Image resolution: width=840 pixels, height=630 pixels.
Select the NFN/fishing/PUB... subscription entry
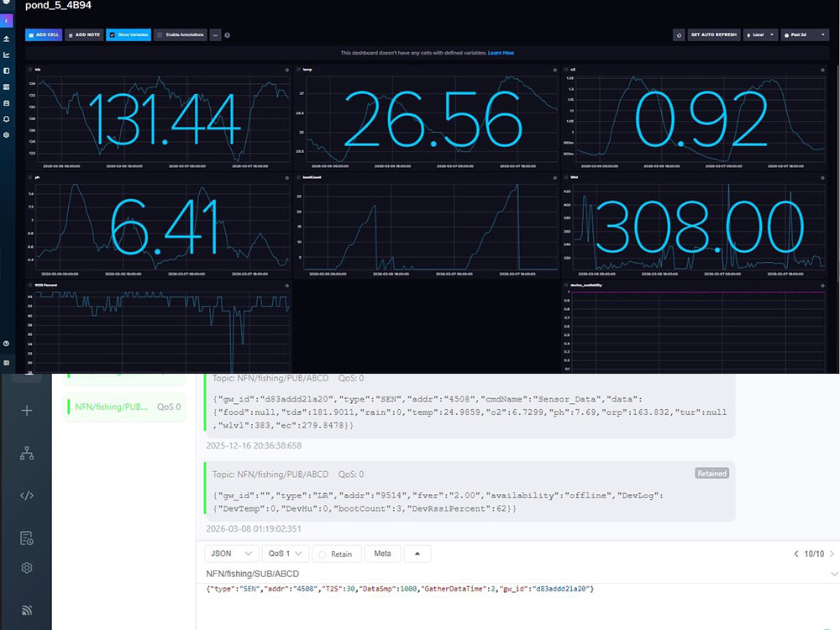pyautogui.click(x=124, y=407)
